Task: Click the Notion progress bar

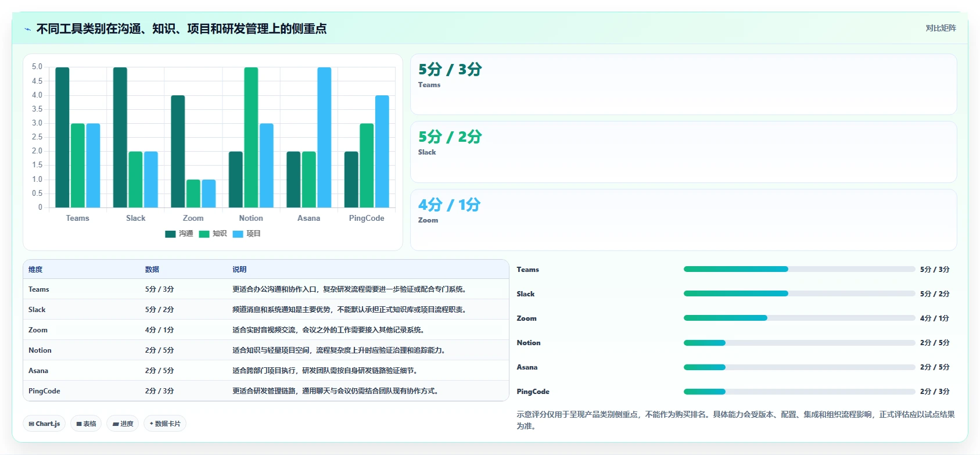Action: (799, 342)
